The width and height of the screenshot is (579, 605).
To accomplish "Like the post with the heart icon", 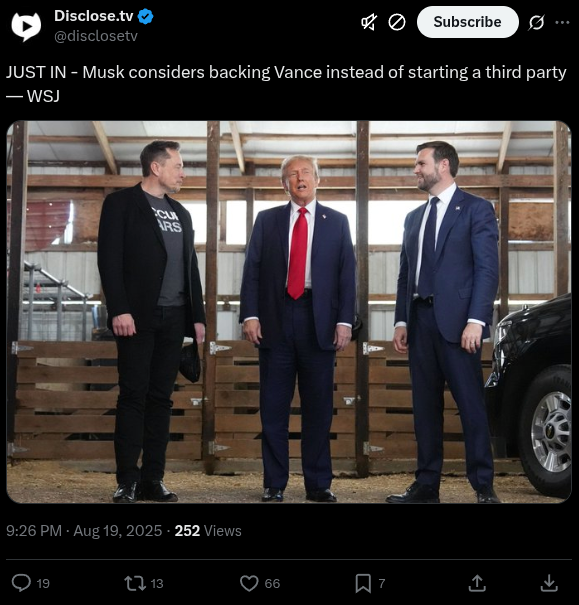I will click(249, 583).
